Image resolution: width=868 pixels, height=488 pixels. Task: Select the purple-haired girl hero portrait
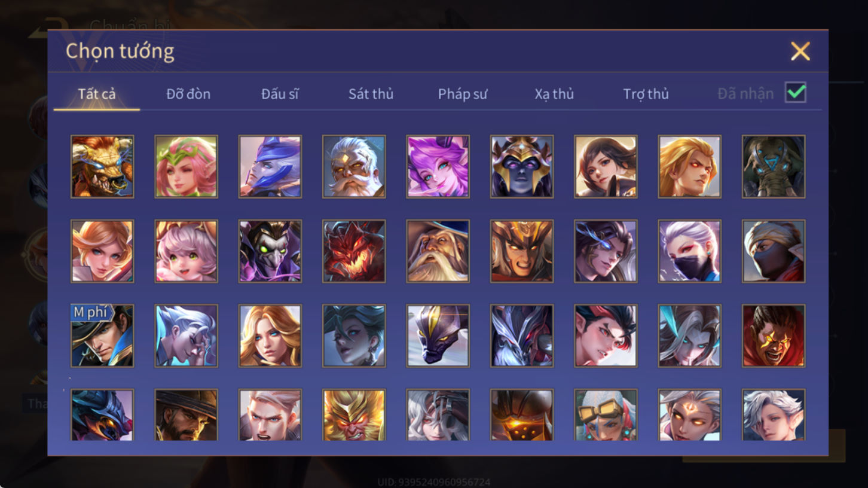point(438,166)
